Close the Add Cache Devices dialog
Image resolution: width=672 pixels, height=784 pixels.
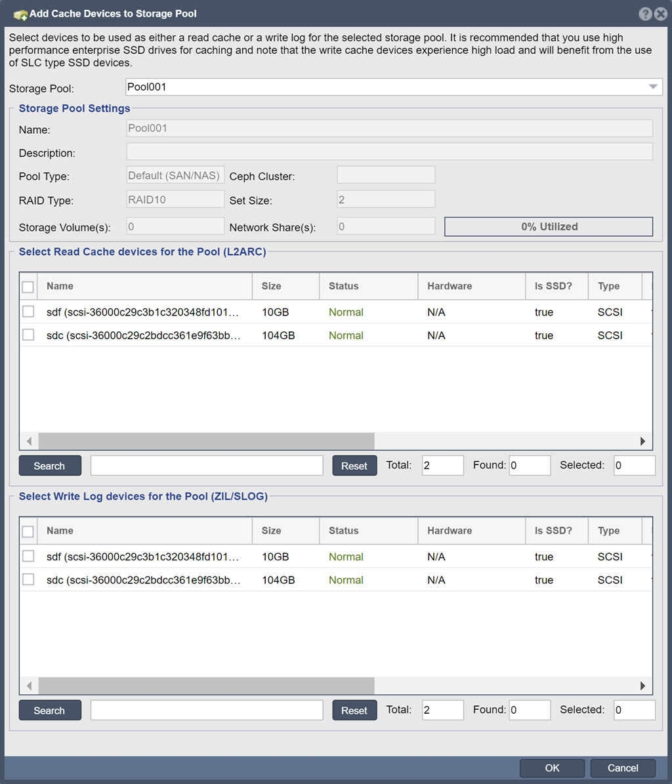click(660, 14)
